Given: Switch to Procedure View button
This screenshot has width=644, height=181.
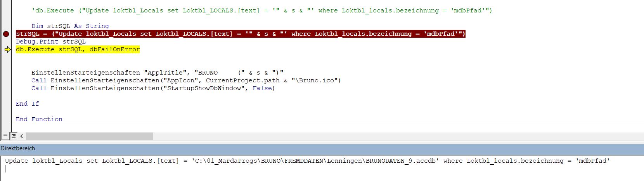Looking at the screenshot, I should (5, 136).
